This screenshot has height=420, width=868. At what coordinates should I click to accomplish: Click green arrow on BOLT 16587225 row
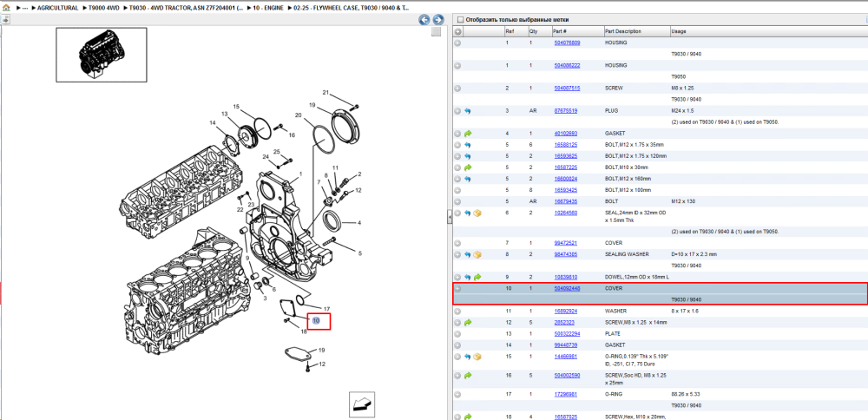pos(468,167)
